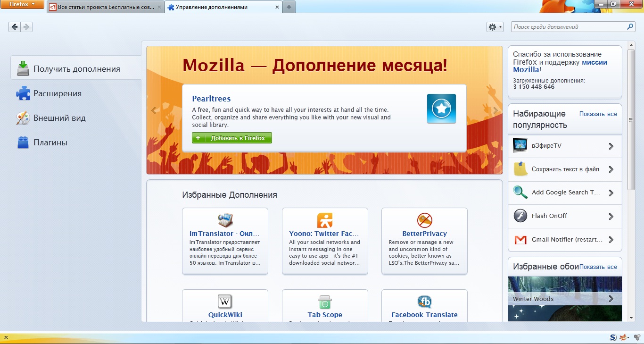This screenshot has height=344, width=644.
Task: Expand the Flash OnOff row chevron
Action: 611,216
